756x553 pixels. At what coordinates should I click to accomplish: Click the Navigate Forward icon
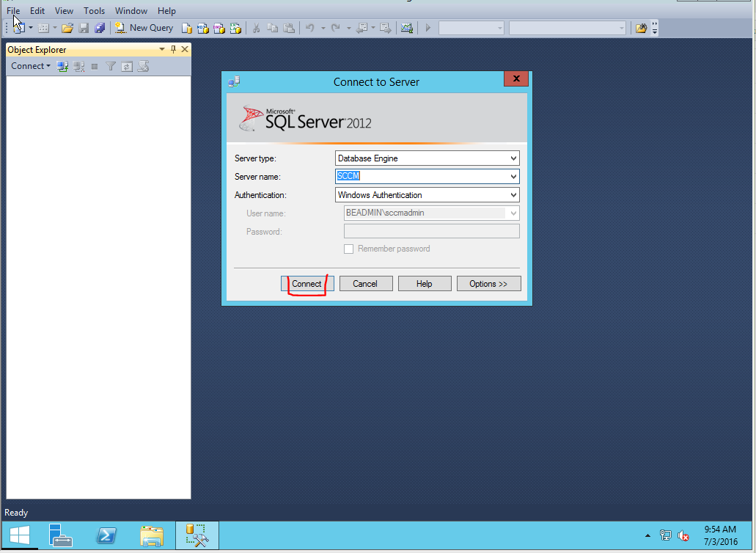[385, 28]
